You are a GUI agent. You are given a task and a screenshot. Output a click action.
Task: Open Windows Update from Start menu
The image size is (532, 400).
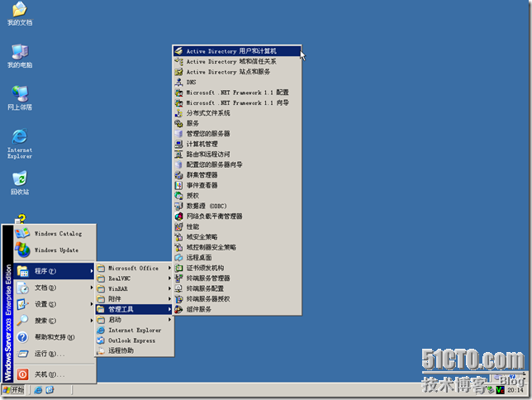click(x=55, y=250)
